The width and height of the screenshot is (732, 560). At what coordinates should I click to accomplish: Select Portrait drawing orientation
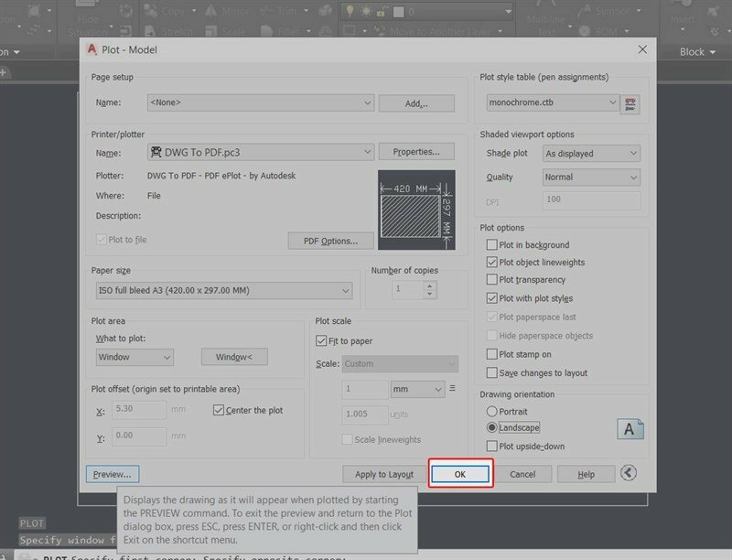[492, 412]
